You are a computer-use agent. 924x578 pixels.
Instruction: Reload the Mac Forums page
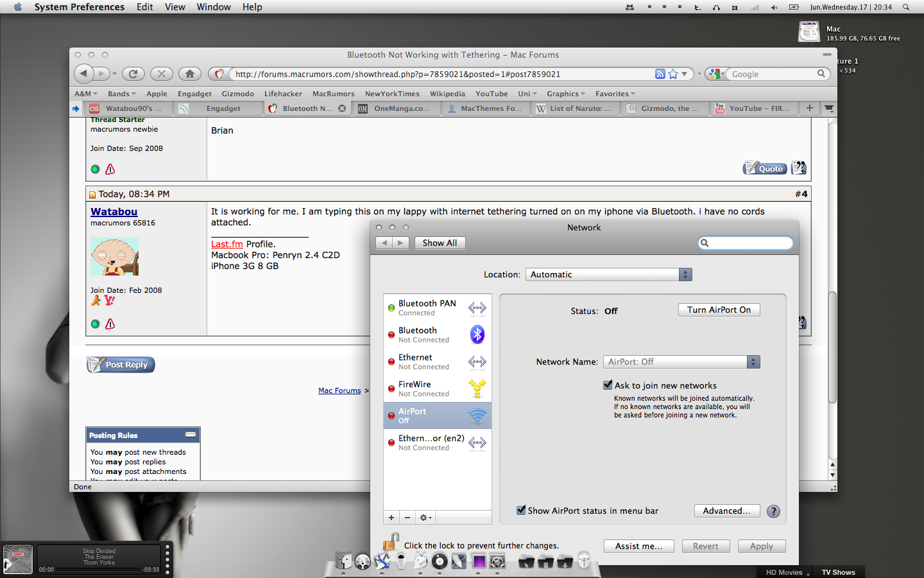[133, 74]
